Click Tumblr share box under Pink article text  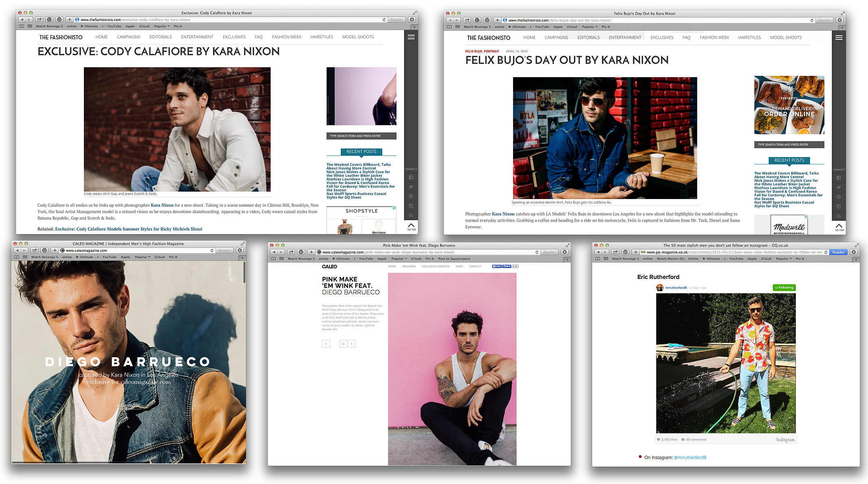pyautogui.click(x=352, y=344)
